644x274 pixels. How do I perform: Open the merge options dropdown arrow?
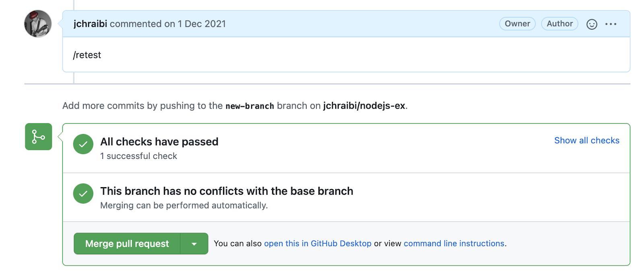pos(195,243)
